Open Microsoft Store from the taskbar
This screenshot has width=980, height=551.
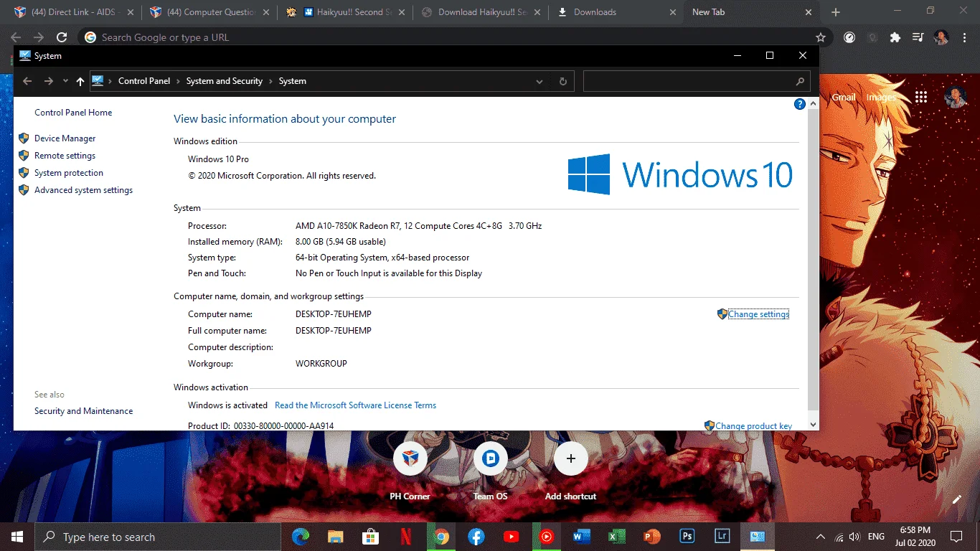pos(371,537)
